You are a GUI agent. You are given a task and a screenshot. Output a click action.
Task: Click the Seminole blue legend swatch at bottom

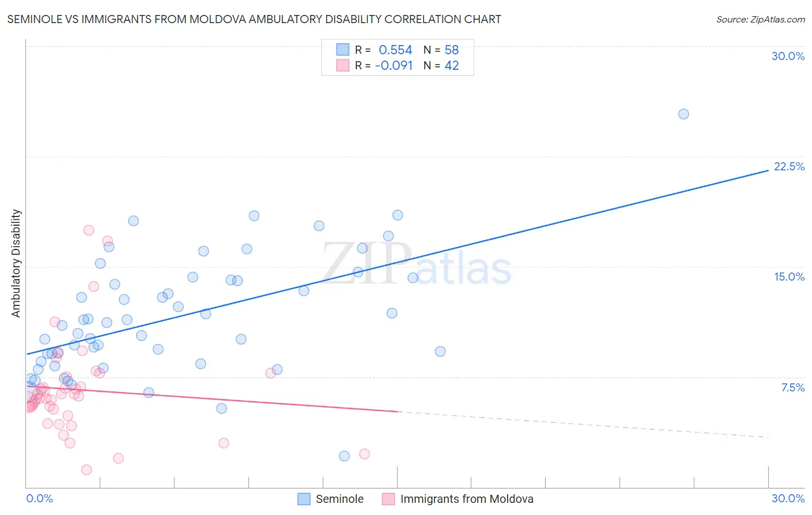(304, 499)
